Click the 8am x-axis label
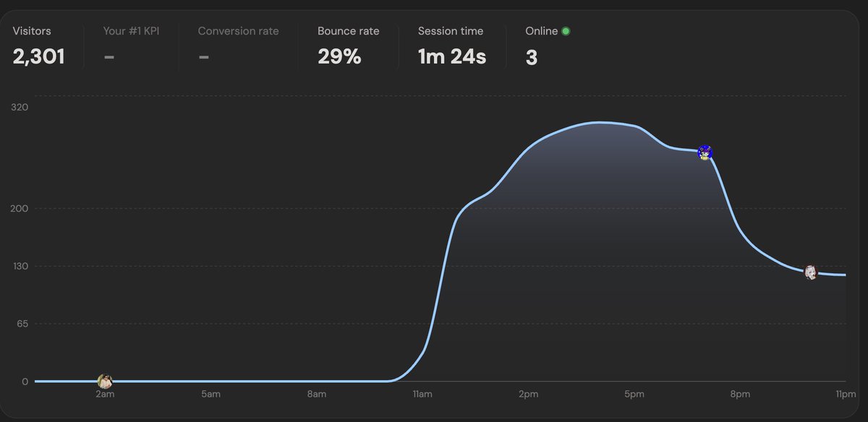 coord(316,395)
